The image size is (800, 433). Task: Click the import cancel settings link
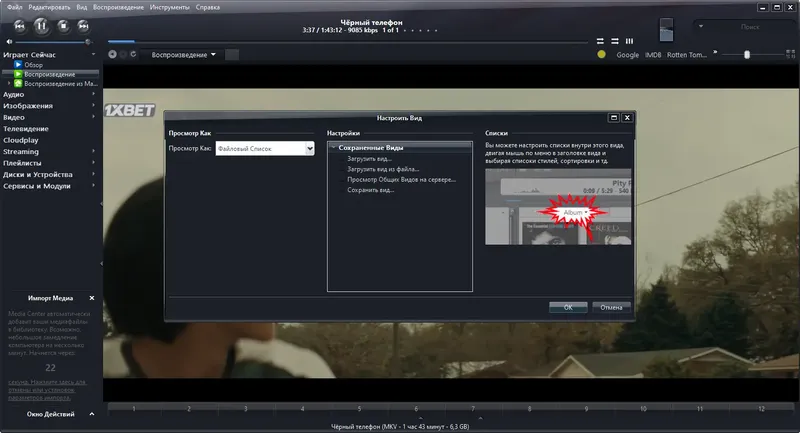pyautogui.click(x=47, y=390)
